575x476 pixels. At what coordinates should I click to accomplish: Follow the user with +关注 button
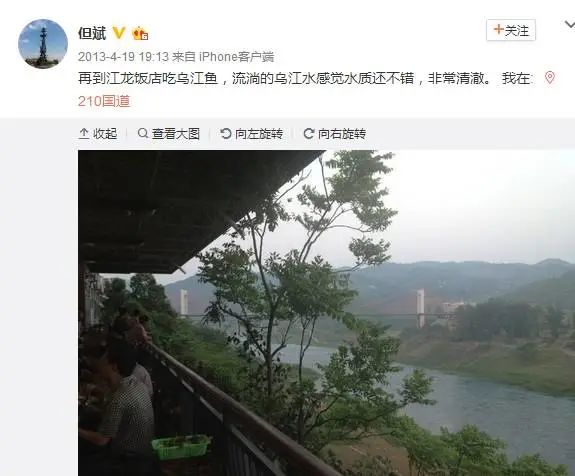pyautogui.click(x=511, y=30)
